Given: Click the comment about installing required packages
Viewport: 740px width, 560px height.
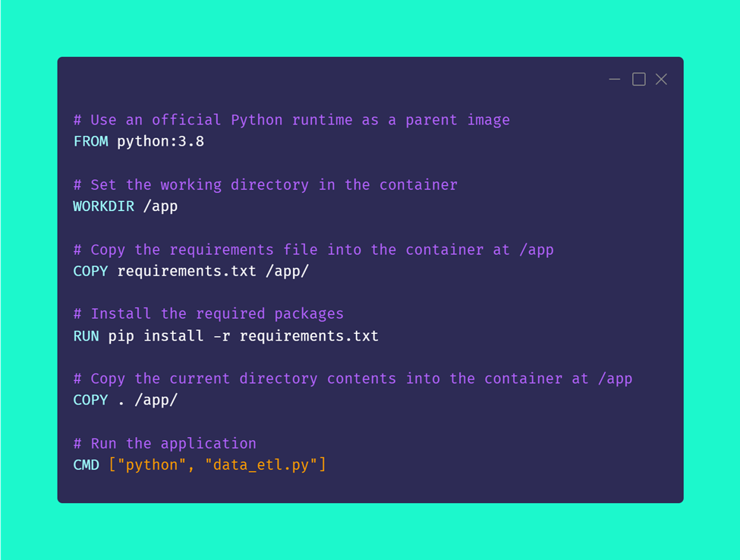Looking at the screenshot, I should 207,313.
